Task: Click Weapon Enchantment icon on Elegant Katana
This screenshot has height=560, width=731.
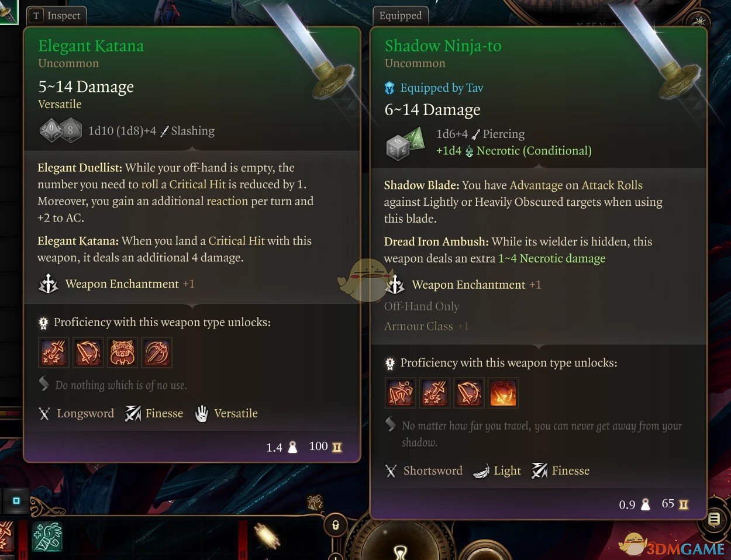Action: 48,284
